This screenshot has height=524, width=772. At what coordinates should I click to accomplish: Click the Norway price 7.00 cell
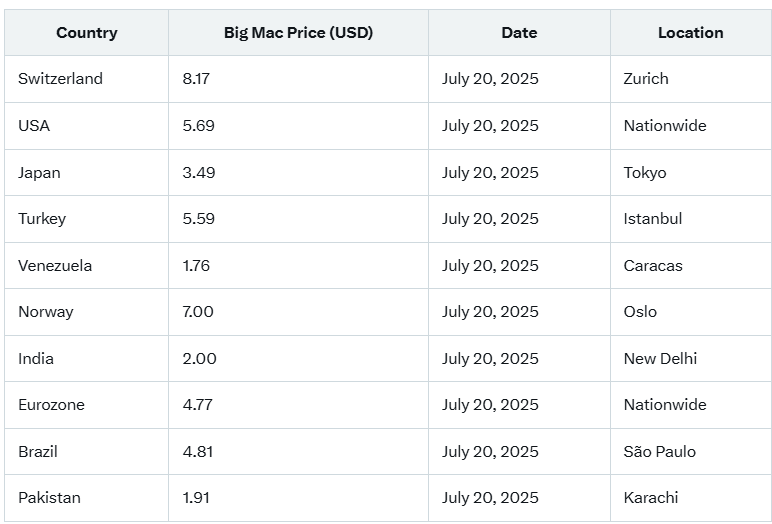[298, 312]
